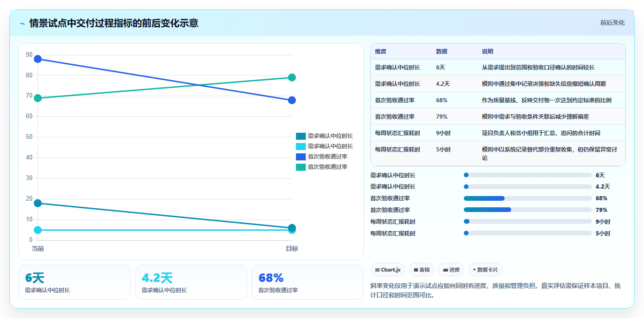The image size is (644, 318).
Task: Click the 说明 column header
Action: click(x=488, y=52)
